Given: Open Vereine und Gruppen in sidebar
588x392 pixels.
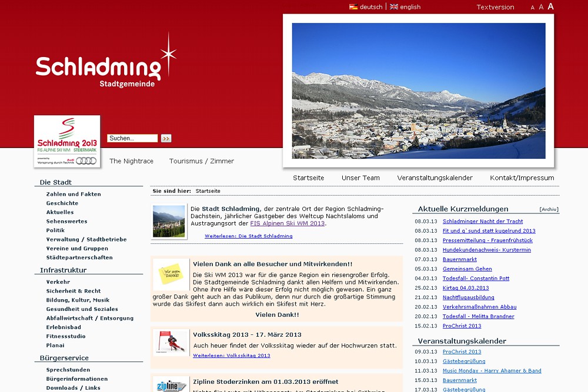Looking at the screenshot, I should 77,248.
